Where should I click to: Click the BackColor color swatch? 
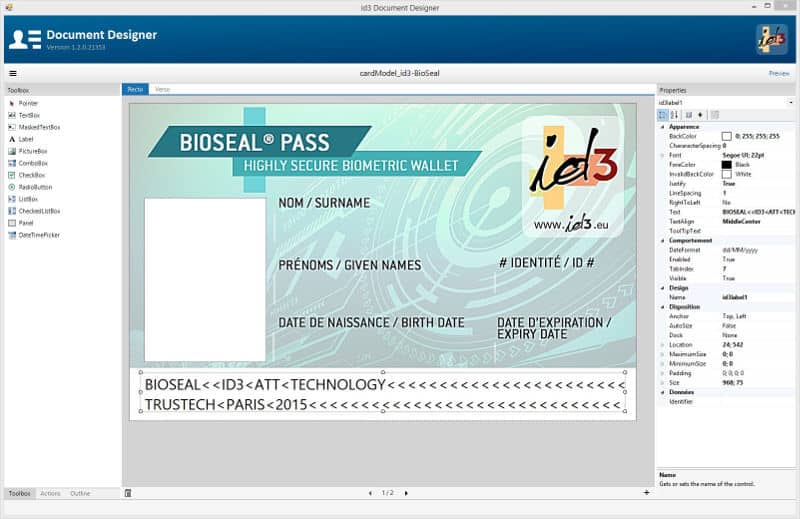[727, 136]
